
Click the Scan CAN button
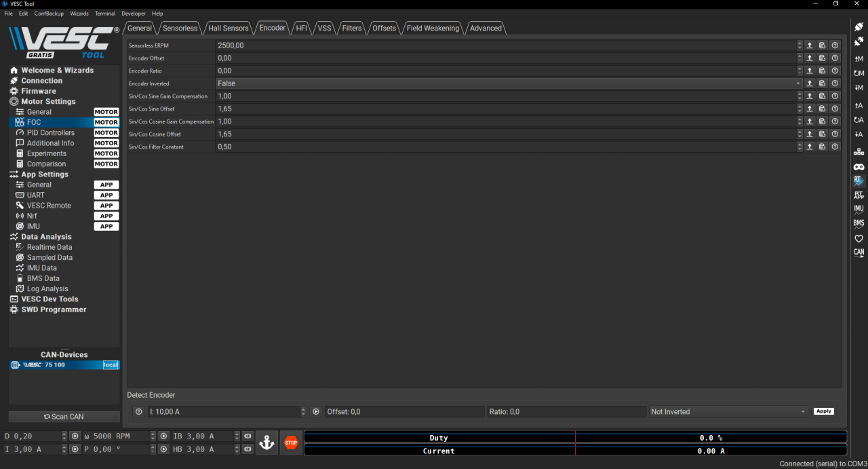pos(64,417)
